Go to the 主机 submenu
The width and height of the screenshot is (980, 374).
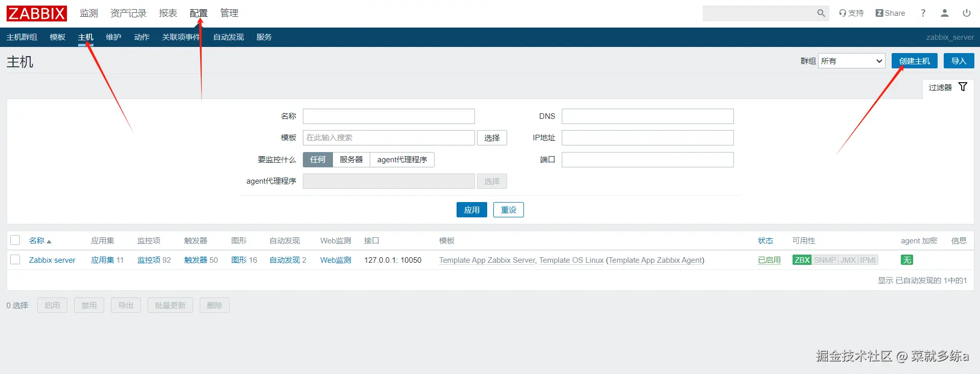(86, 37)
